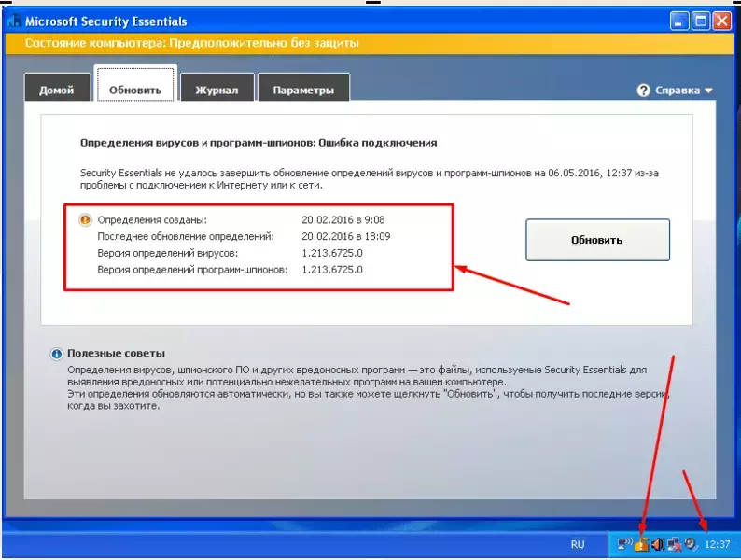Screen dimensions: 741x560
Task: Click the question mark help icon
Action: (643, 90)
